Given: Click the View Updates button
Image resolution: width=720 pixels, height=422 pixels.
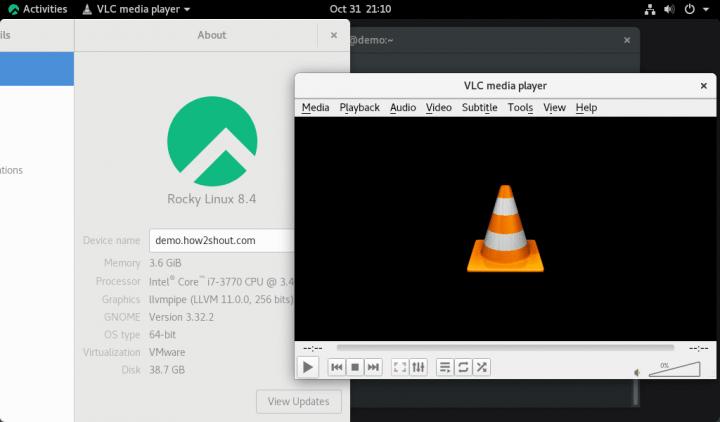Looking at the screenshot, I should [x=298, y=401].
